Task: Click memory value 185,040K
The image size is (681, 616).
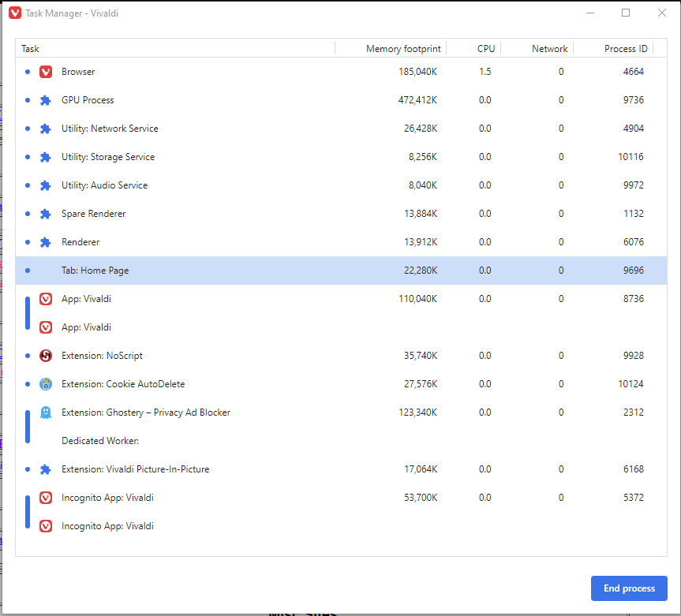Action: coord(417,72)
